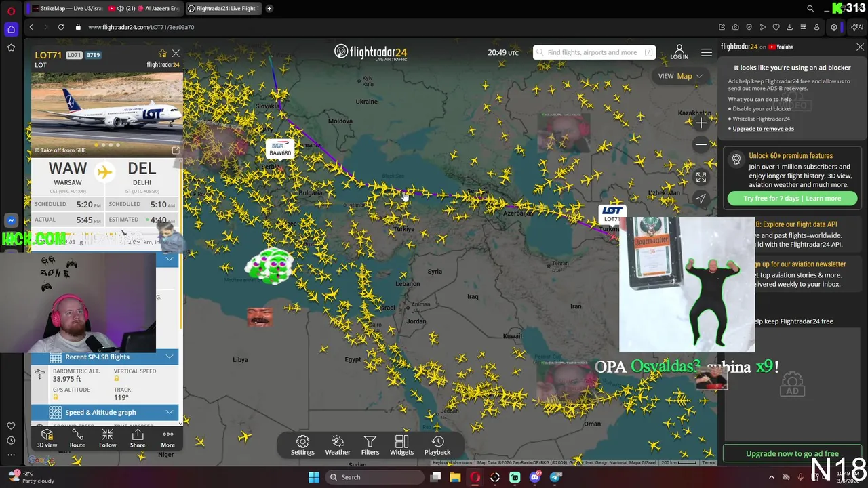The width and height of the screenshot is (868, 488).
Task: Click the taskbar Search box
Action: click(x=374, y=477)
